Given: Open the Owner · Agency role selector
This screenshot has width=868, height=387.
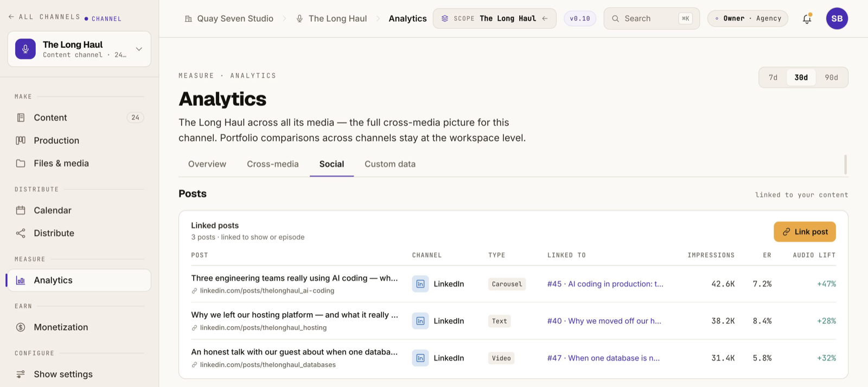Looking at the screenshot, I should [x=748, y=18].
